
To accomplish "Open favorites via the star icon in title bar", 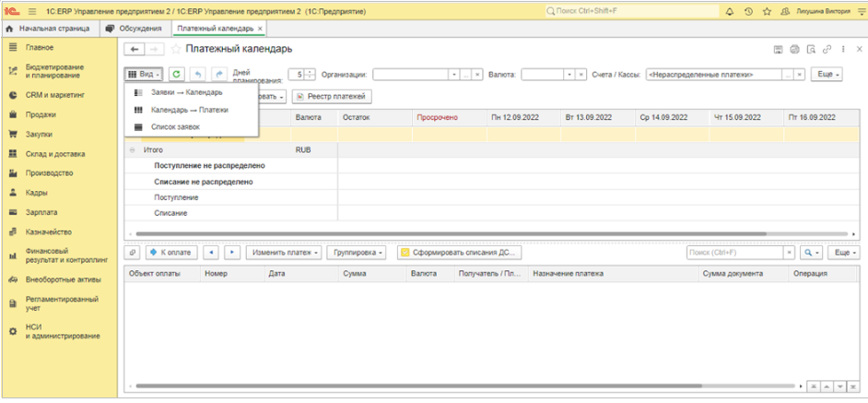I will tap(767, 11).
